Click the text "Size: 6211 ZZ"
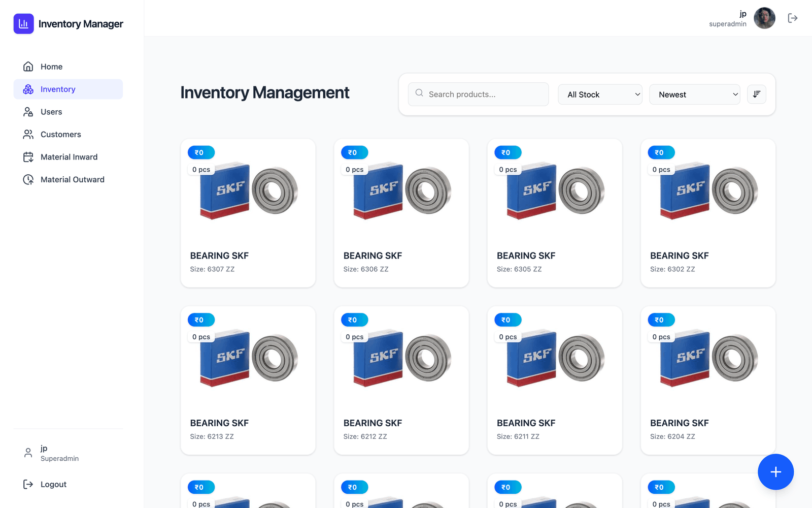 pyautogui.click(x=518, y=436)
